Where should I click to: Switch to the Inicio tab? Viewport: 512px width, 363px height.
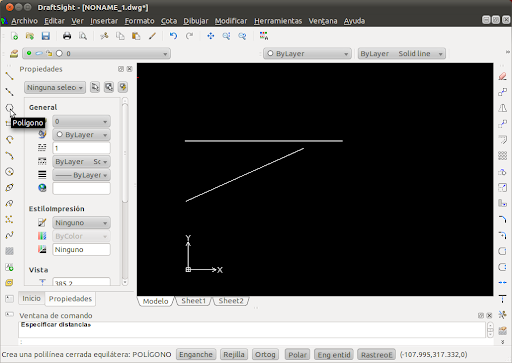point(31,298)
